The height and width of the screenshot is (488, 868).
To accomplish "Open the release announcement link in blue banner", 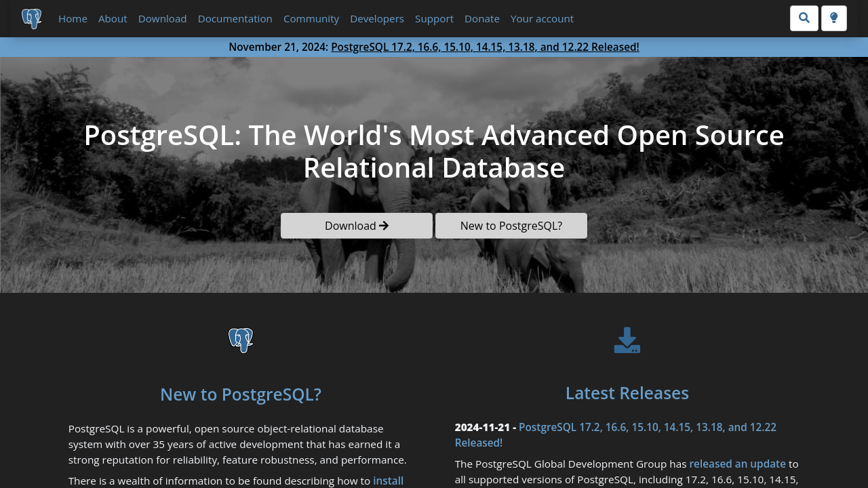I will pyautogui.click(x=485, y=47).
